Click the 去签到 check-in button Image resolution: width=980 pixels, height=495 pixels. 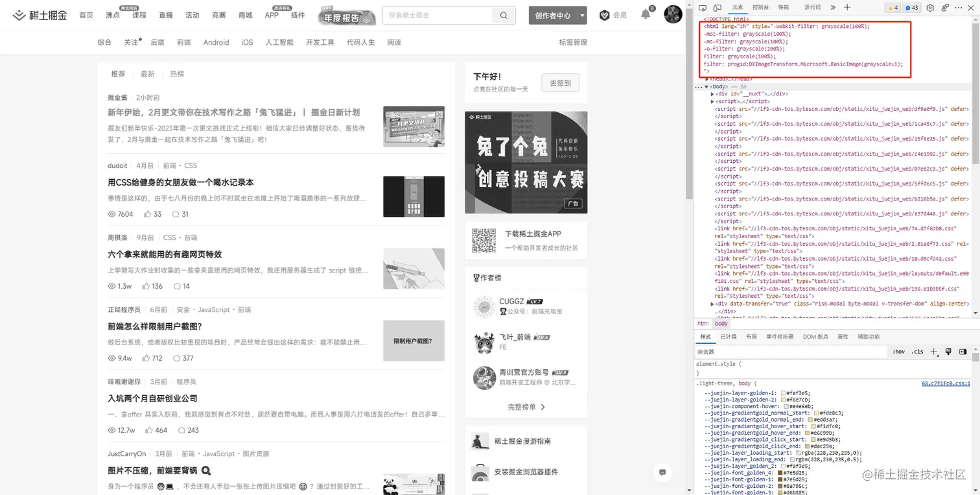tap(561, 83)
